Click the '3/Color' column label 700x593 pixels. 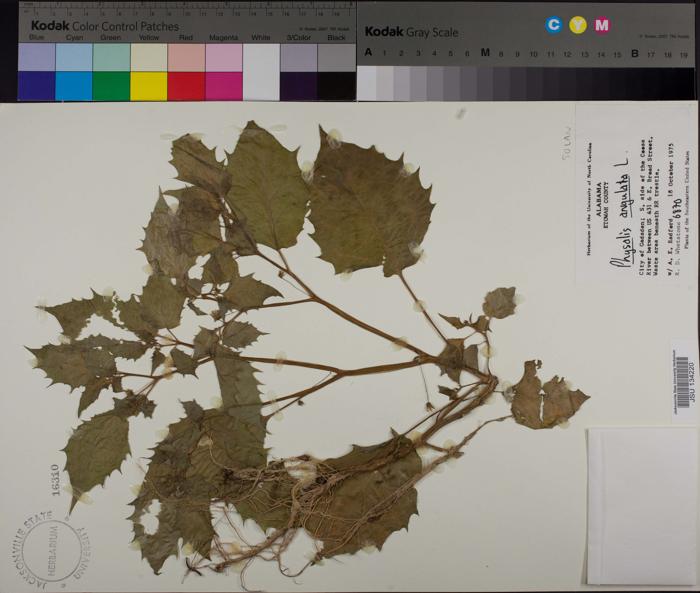[x=299, y=38]
